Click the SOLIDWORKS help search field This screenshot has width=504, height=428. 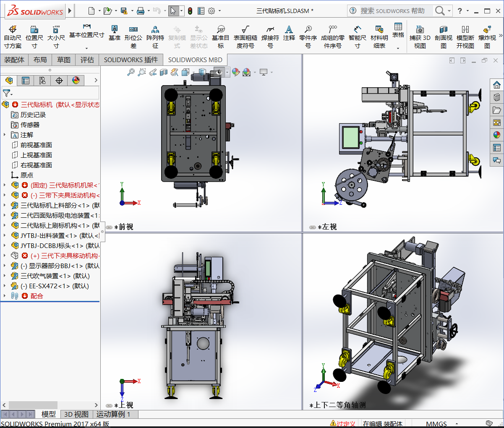396,11
